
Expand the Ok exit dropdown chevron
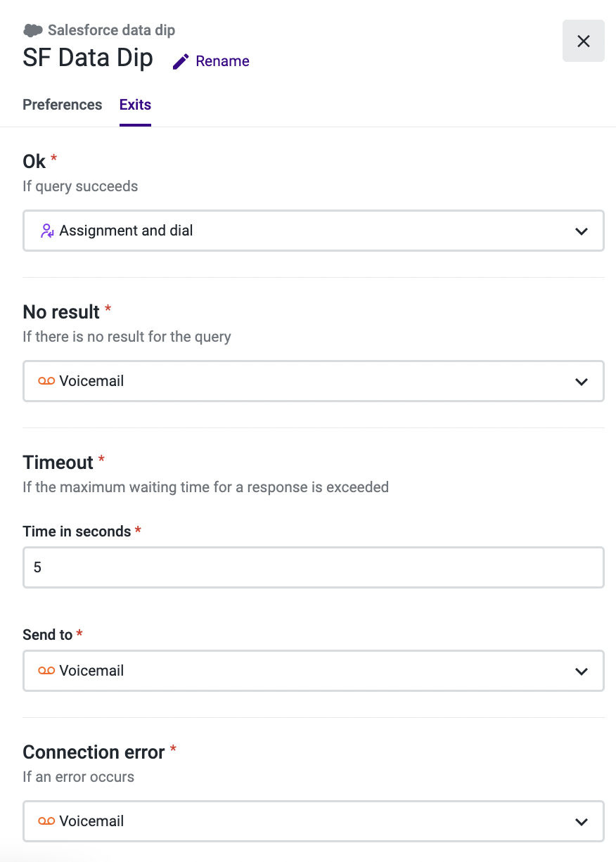(x=581, y=231)
